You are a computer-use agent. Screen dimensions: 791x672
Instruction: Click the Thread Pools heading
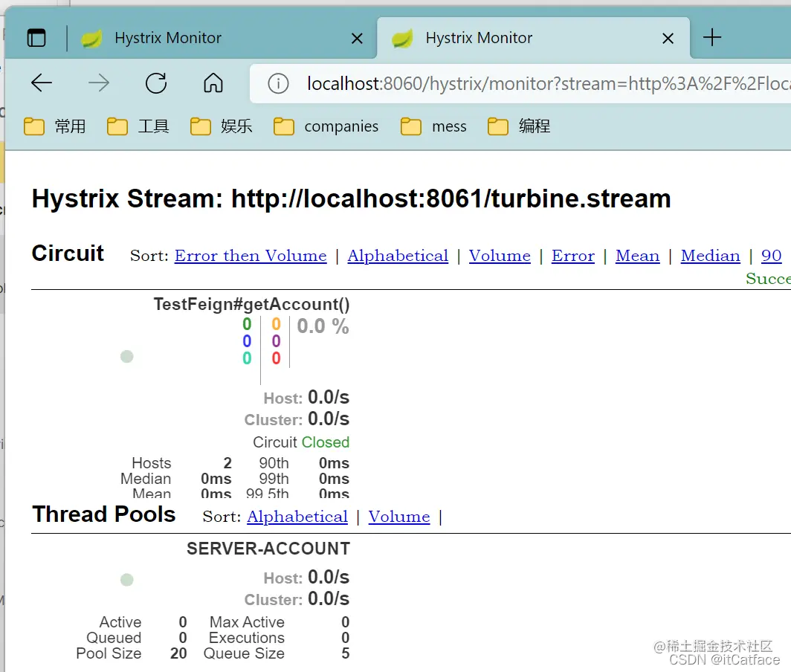[104, 514]
